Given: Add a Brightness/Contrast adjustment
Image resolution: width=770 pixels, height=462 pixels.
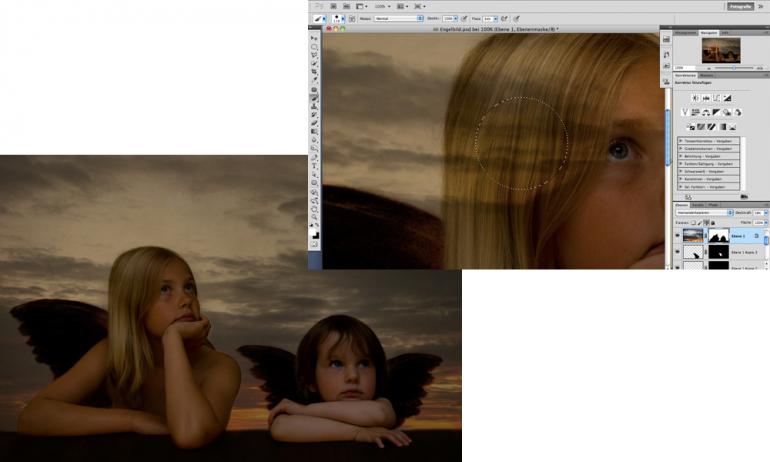Looking at the screenshot, I should click(695, 98).
